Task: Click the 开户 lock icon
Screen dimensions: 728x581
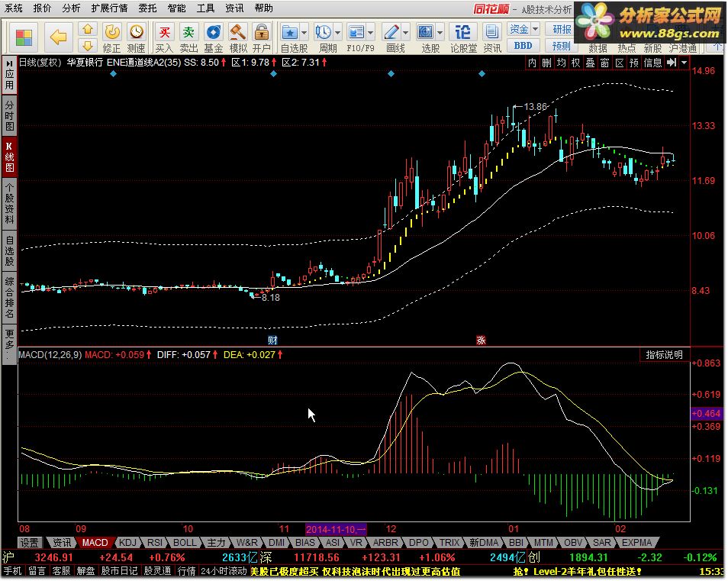Action: point(262,38)
